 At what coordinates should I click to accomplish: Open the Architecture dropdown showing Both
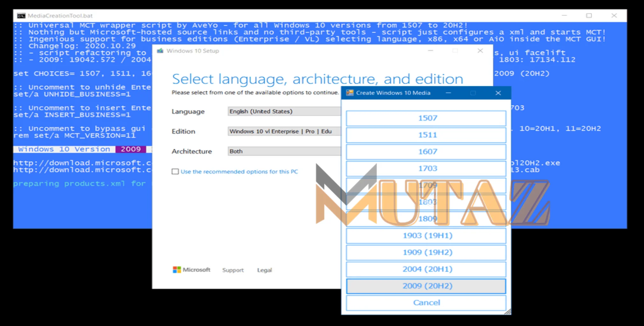click(x=284, y=151)
